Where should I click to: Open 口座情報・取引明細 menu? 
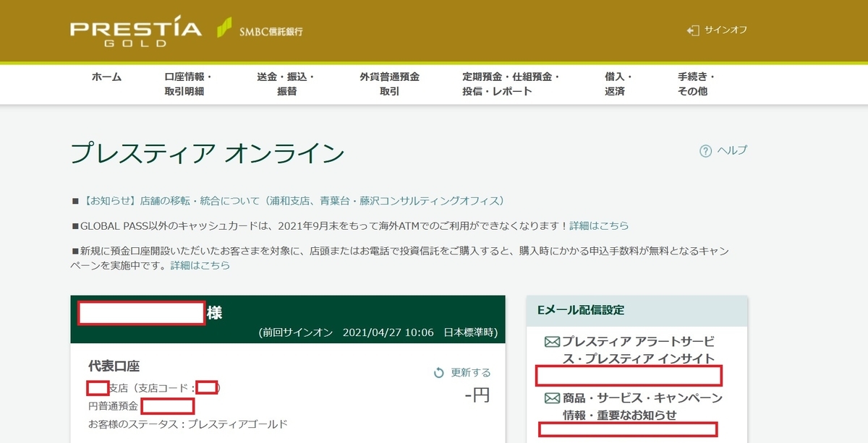click(x=187, y=84)
